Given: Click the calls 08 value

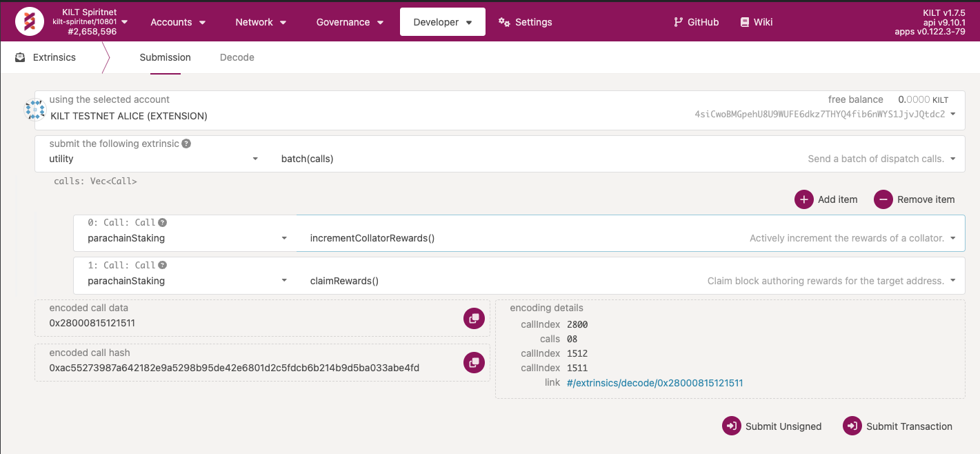Looking at the screenshot, I should pyautogui.click(x=572, y=339).
